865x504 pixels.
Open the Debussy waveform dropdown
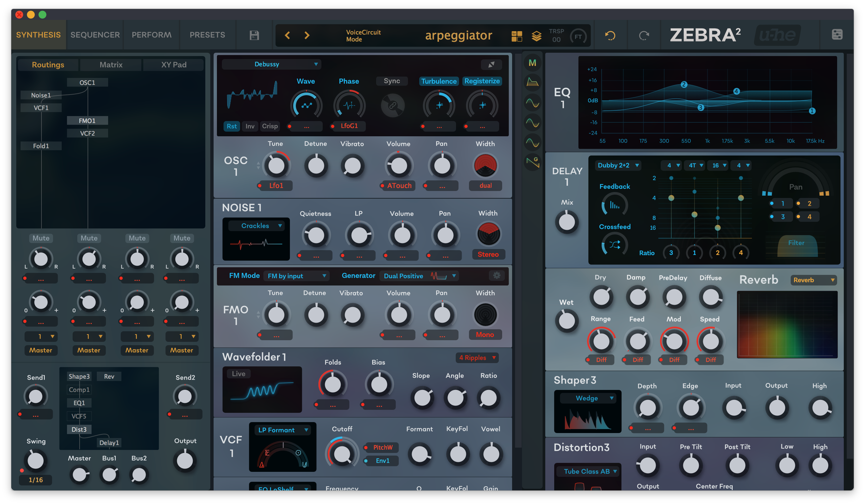point(271,64)
